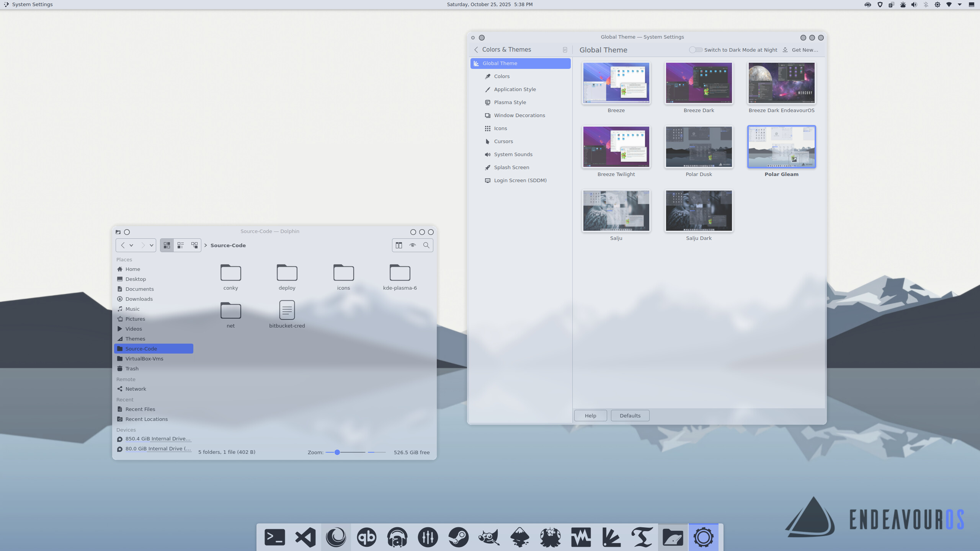Click Get New… global themes button
This screenshot has height=551, width=980.
[x=801, y=50]
